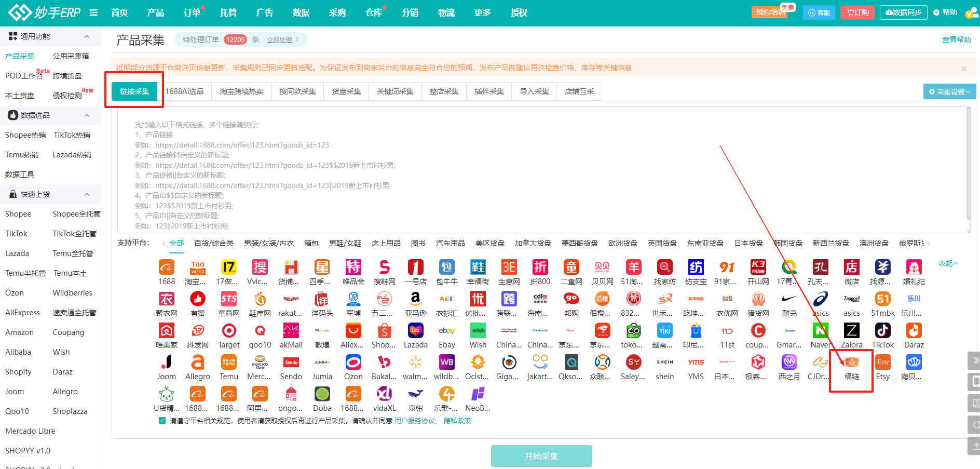Pick the vidaXL platform icon
Image resolution: width=980 pixels, height=469 pixels.
coord(385,394)
